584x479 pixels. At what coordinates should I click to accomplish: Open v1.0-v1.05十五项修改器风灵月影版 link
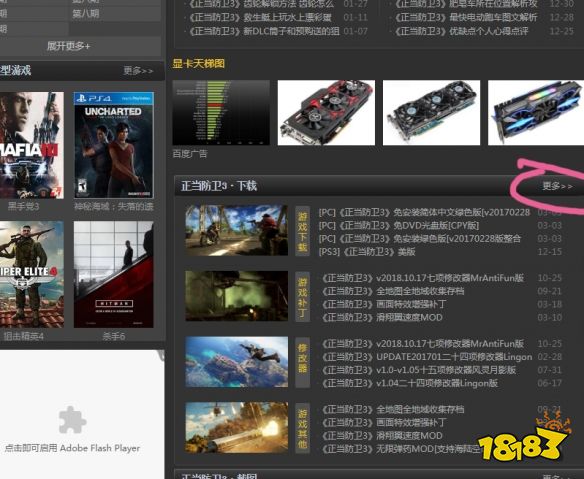tap(419, 370)
